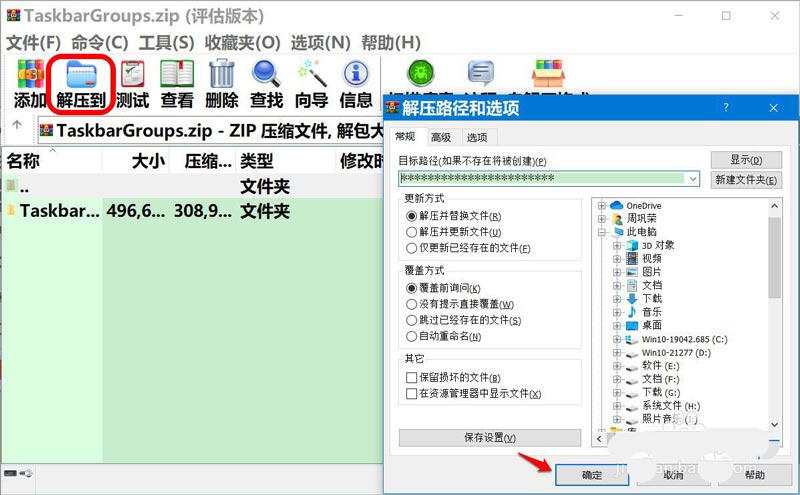Screen dimensions: 800x495
Task: Select drive 软件 (E:)
Action: click(653, 366)
